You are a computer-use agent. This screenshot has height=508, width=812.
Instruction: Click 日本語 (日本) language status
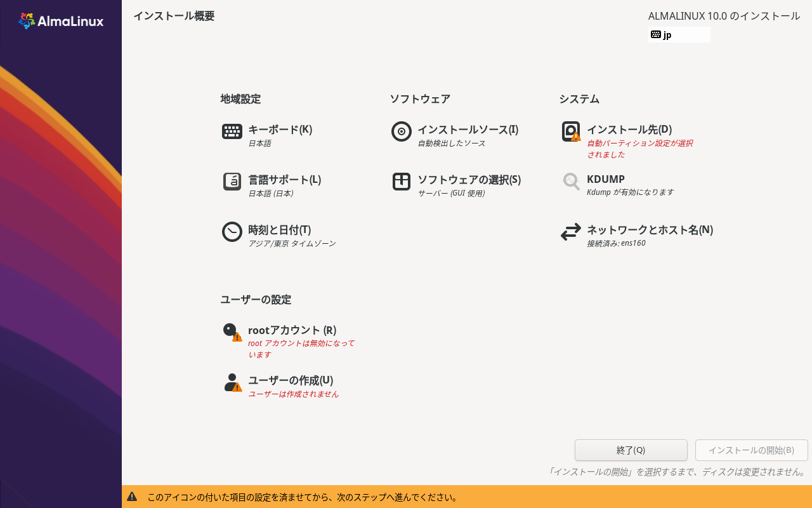(271, 194)
